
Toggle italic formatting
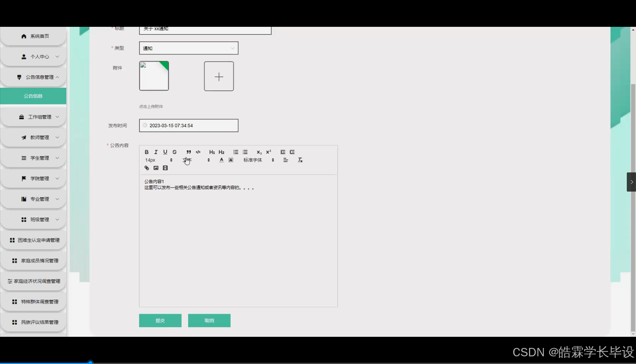156,152
